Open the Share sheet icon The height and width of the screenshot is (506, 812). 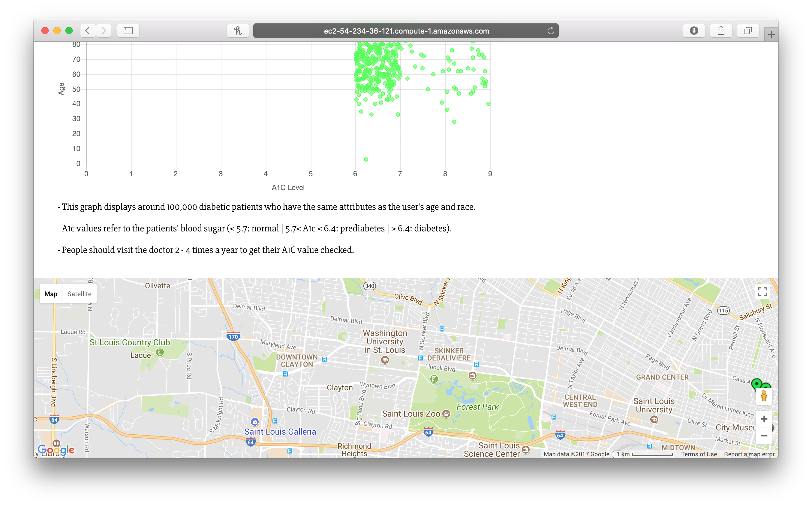point(721,31)
